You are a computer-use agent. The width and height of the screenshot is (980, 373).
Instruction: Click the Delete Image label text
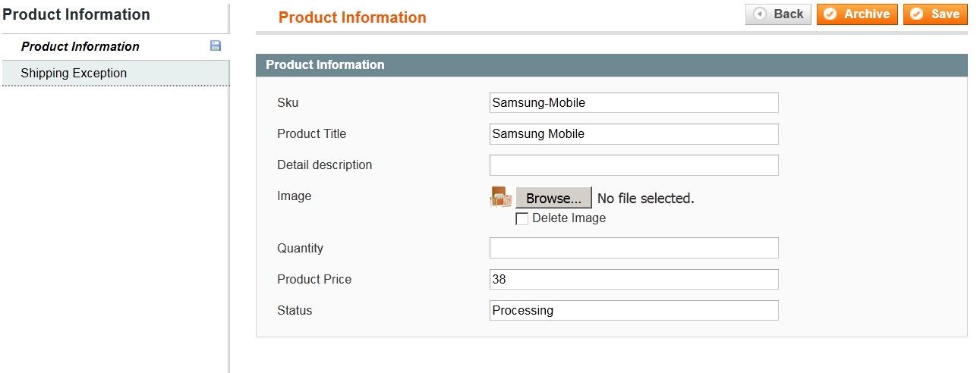click(x=569, y=218)
